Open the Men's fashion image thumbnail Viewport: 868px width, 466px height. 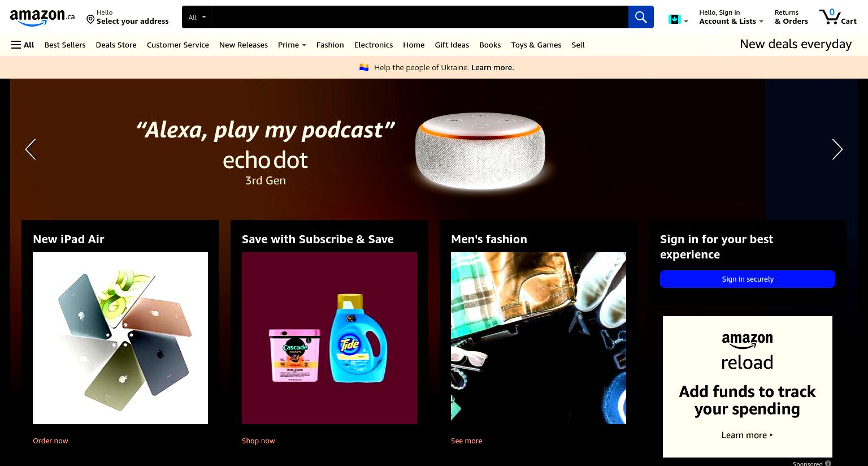pyautogui.click(x=538, y=338)
